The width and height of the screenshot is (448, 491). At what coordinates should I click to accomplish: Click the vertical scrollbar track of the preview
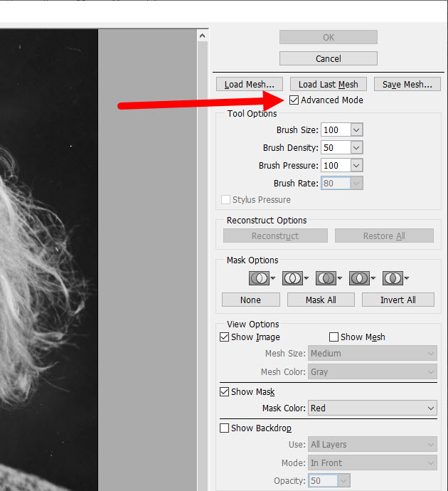pyautogui.click(x=203, y=266)
